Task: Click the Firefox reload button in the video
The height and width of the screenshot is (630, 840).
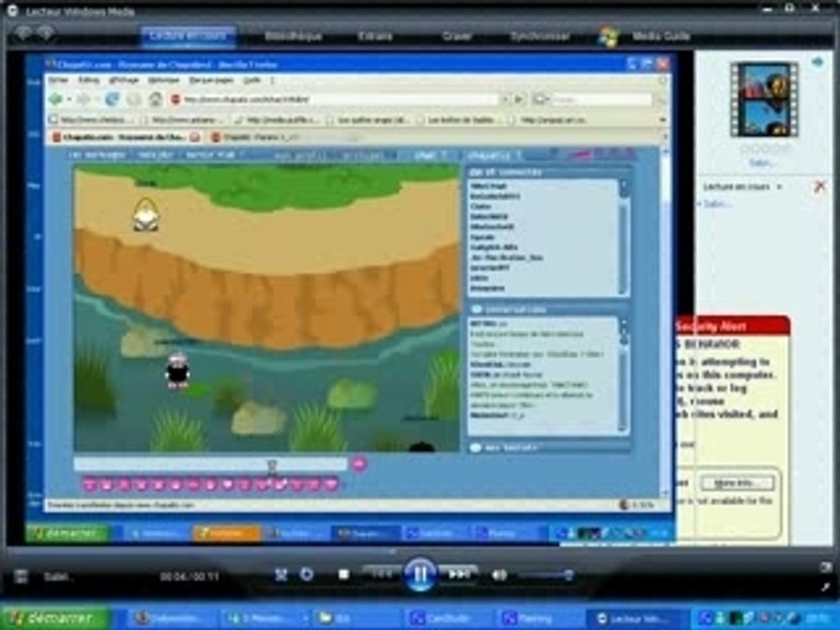Action: pyautogui.click(x=112, y=99)
